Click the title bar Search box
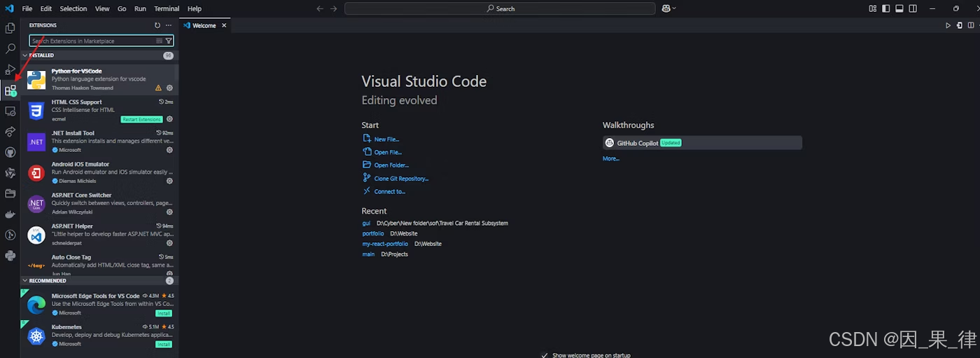Viewport: 980px width, 358px height. (500, 8)
